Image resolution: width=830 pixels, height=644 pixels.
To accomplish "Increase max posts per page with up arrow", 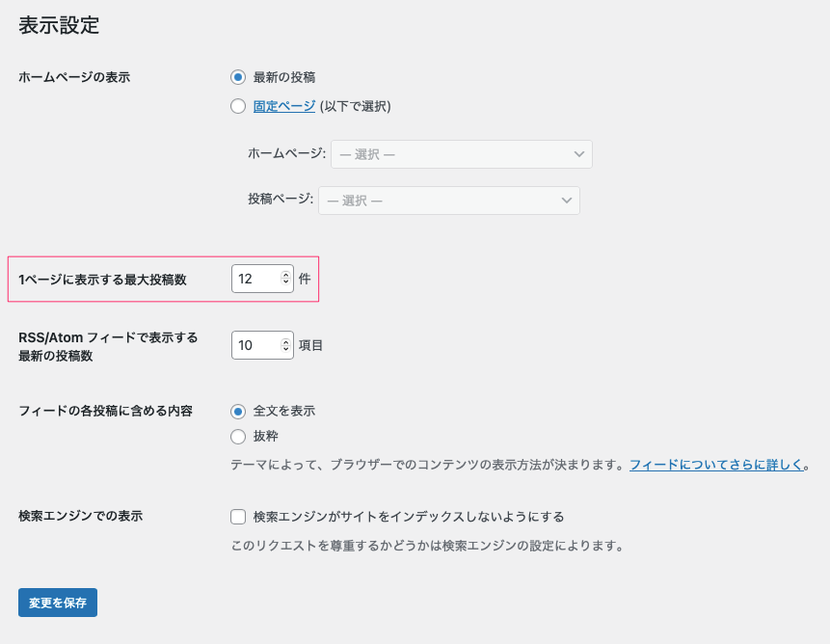I will [285, 274].
